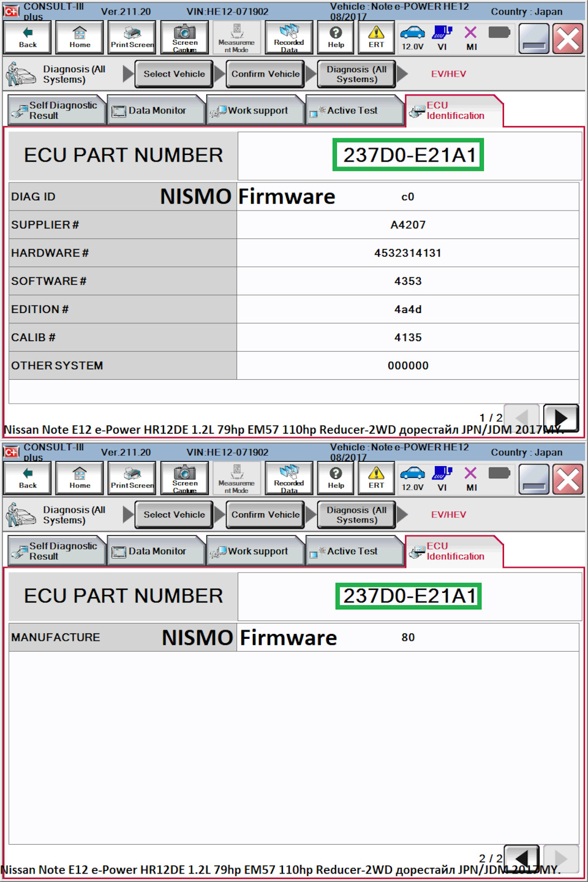Click the EV/HEV label in the lower screen
The image size is (588, 882).
tap(448, 514)
